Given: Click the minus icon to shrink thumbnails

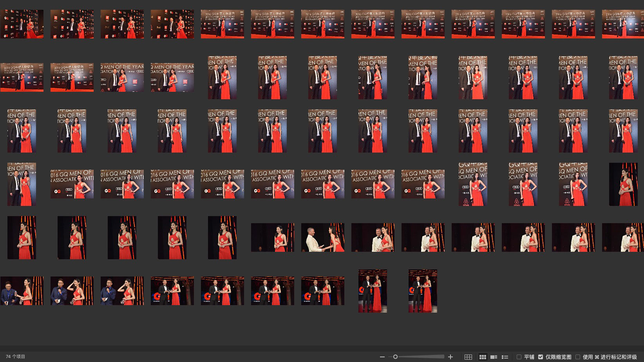Looking at the screenshot, I should [382, 357].
